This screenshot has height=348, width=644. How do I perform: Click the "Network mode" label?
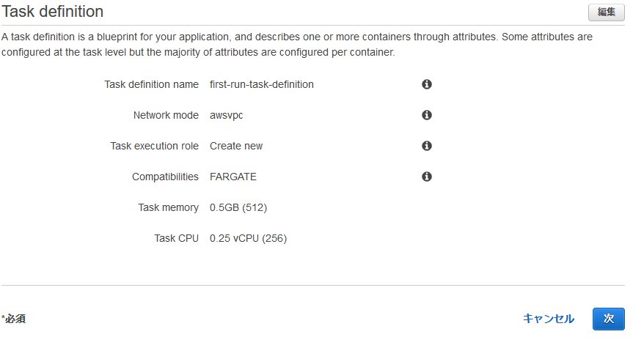(166, 115)
